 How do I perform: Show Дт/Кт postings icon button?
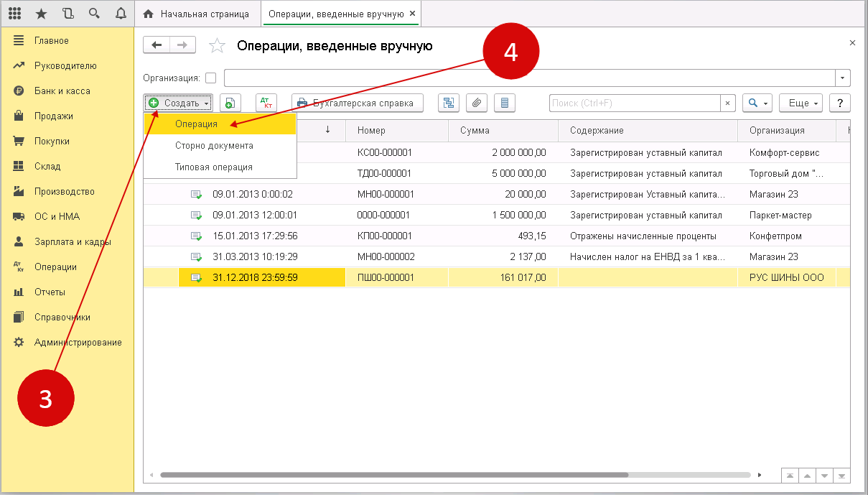click(266, 103)
